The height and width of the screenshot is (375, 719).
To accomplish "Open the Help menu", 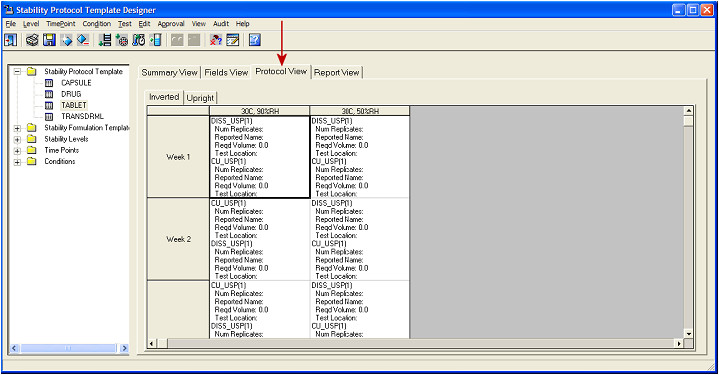I will (243, 24).
